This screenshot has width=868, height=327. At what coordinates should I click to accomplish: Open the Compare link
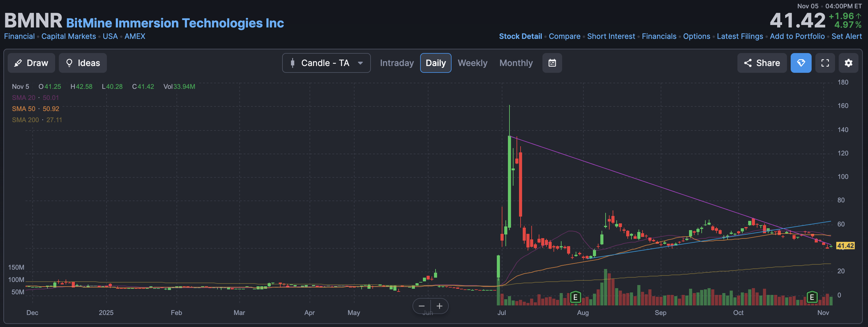(564, 36)
